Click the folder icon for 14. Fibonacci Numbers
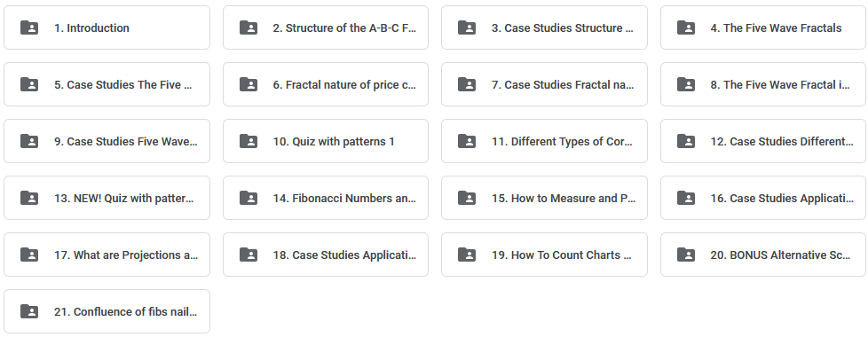 tap(249, 198)
